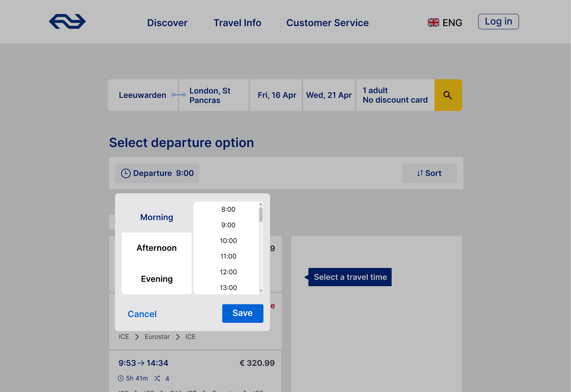
Task: Click the scrollbar down arrow in time list
Action: pyautogui.click(x=261, y=291)
